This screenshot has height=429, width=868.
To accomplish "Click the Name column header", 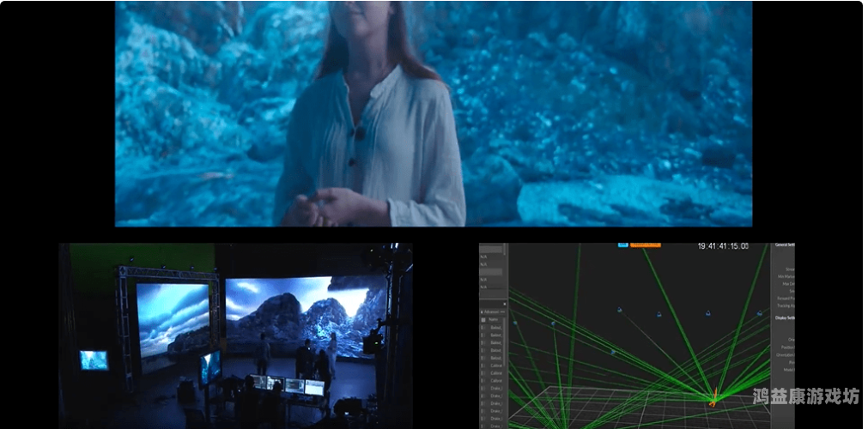I will click(493, 319).
